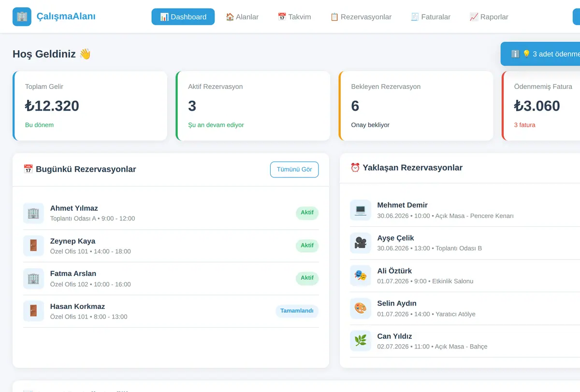Viewport: 580px width, 392px height.
Task: Click the Bugünkü Rezervasyonlar heading
Action: tap(80, 169)
